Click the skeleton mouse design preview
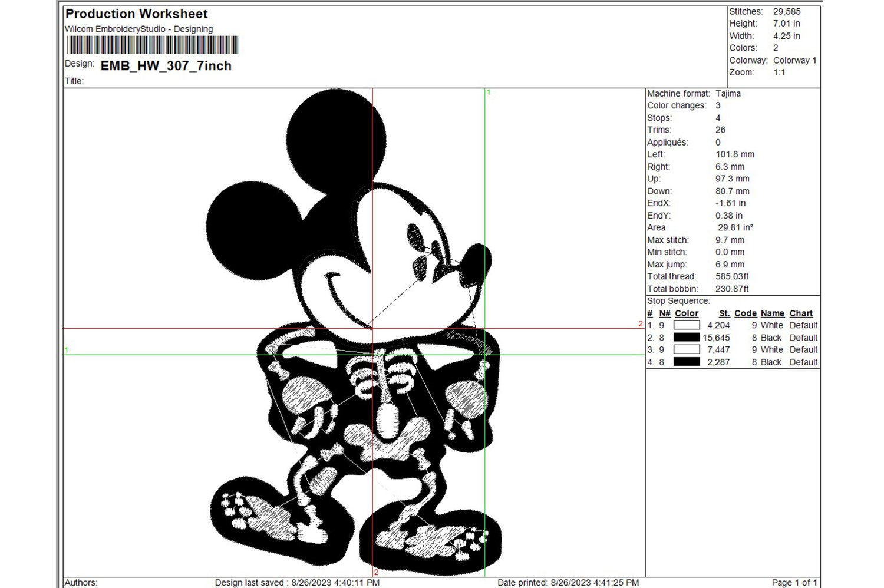This screenshot has width=884, height=588. pyautogui.click(x=354, y=332)
